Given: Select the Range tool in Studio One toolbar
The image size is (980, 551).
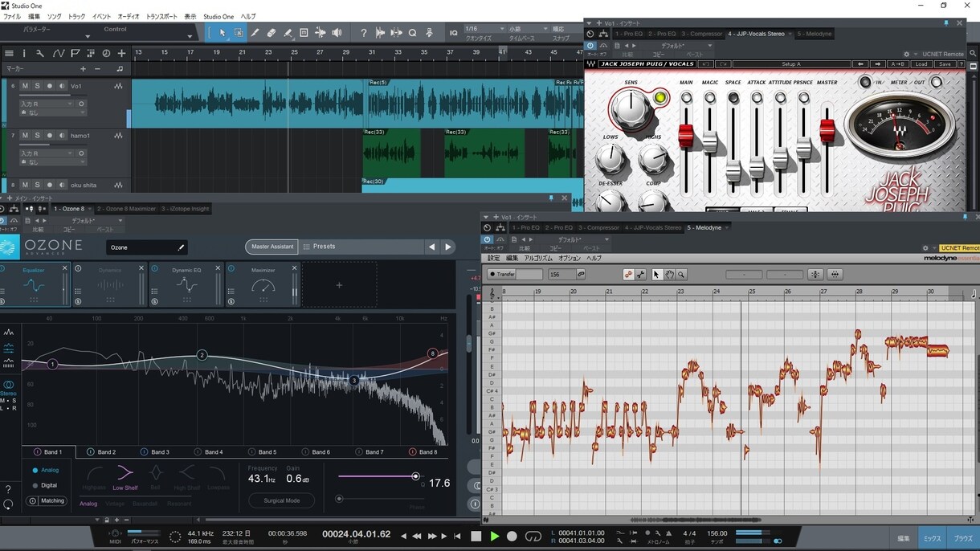Looking at the screenshot, I should pos(239,33).
